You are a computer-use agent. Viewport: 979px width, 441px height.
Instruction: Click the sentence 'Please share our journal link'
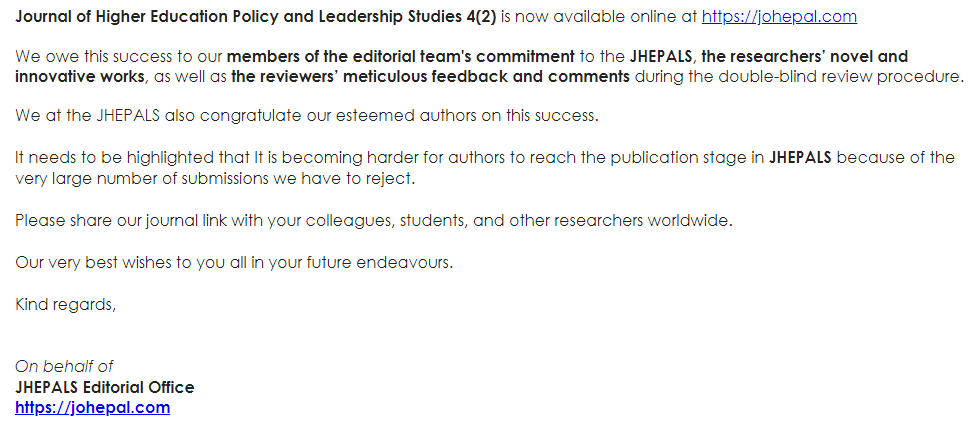click(x=373, y=221)
